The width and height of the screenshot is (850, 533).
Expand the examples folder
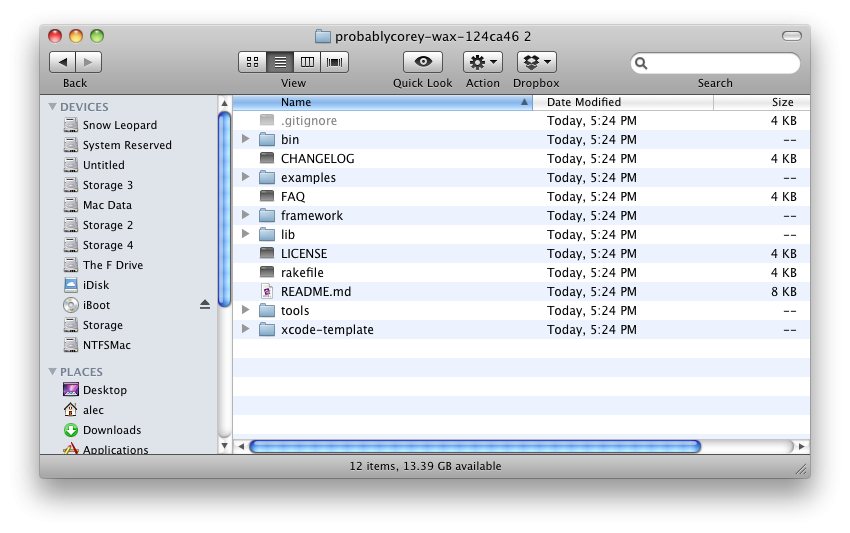(246, 177)
